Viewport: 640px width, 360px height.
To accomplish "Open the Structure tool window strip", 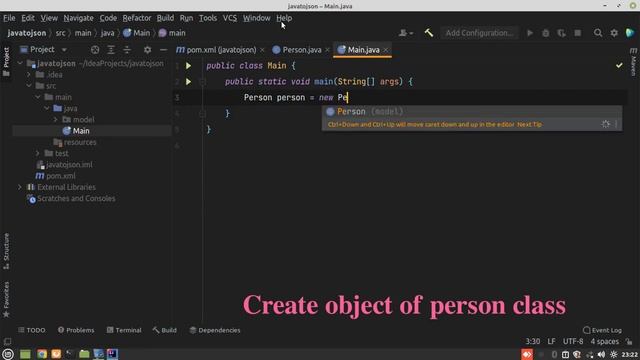I will tap(6, 251).
